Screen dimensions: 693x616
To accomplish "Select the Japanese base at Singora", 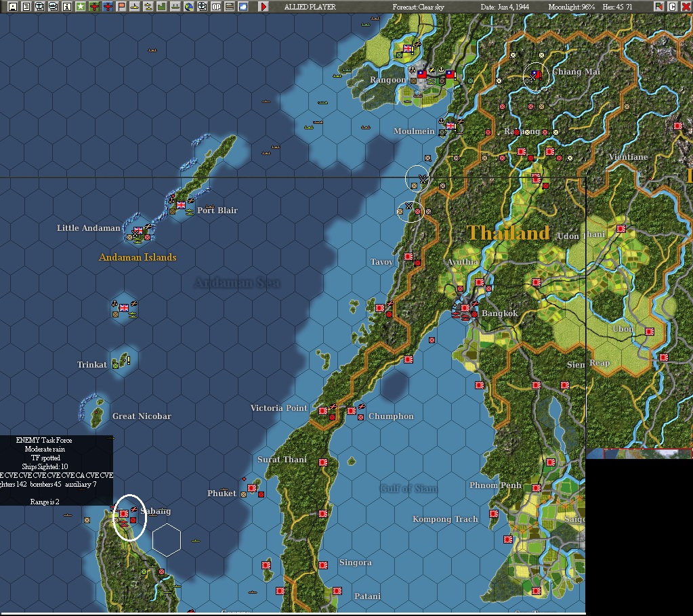I will 323,565.
